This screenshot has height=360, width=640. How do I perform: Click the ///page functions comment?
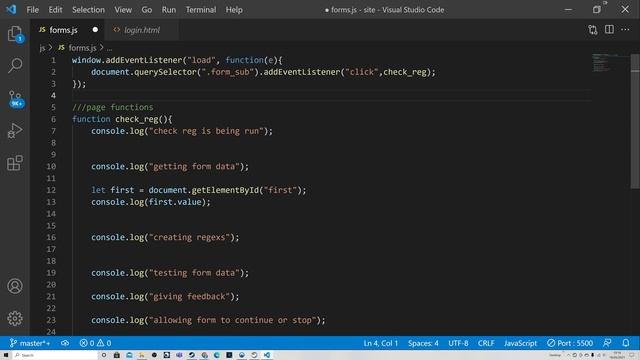pyautogui.click(x=113, y=107)
